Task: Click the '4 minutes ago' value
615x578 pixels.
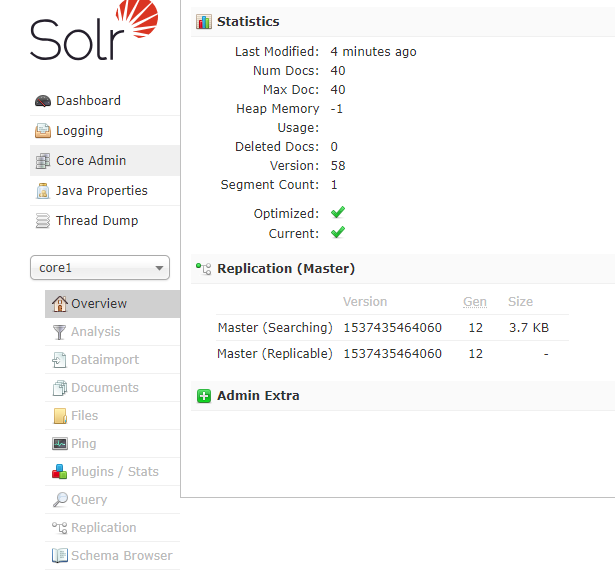Action: coord(373,52)
